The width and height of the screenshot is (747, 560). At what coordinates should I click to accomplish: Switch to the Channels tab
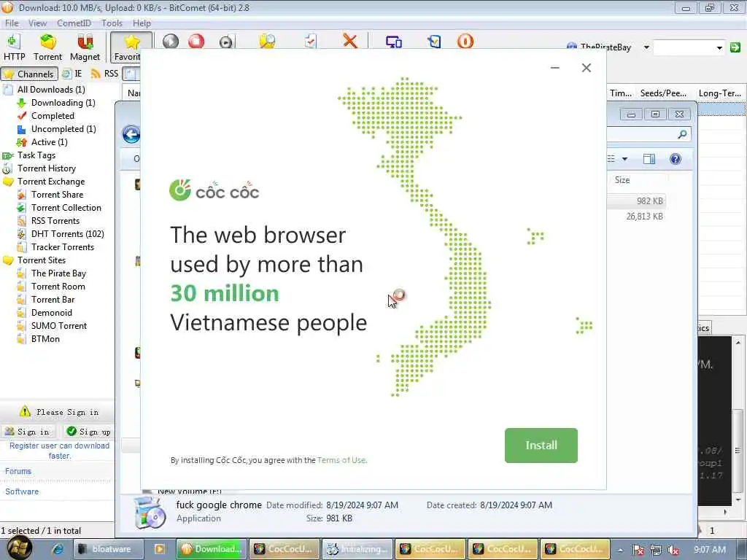tap(29, 74)
